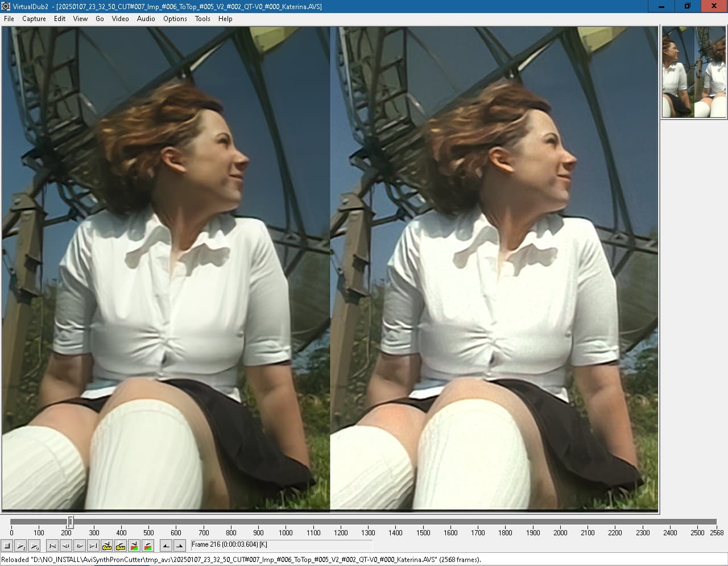Click the timeline seek slider handle
The width and height of the screenshot is (728, 566).
pos(71,522)
